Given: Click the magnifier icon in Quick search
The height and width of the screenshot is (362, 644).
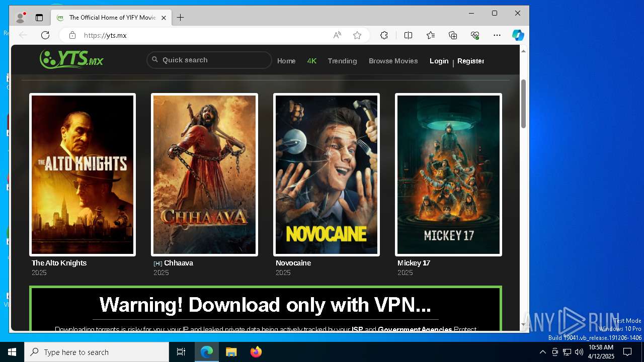Looking at the screenshot, I should pos(155,59).
